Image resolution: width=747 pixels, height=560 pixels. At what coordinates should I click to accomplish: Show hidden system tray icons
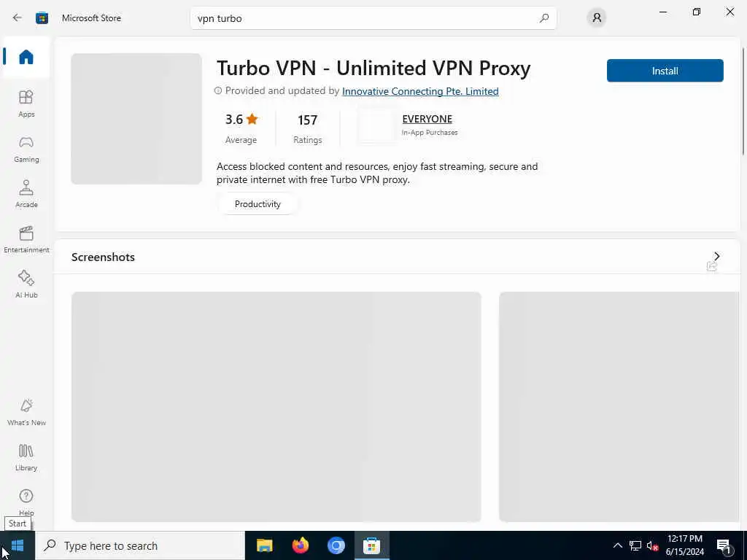(617, 545)
